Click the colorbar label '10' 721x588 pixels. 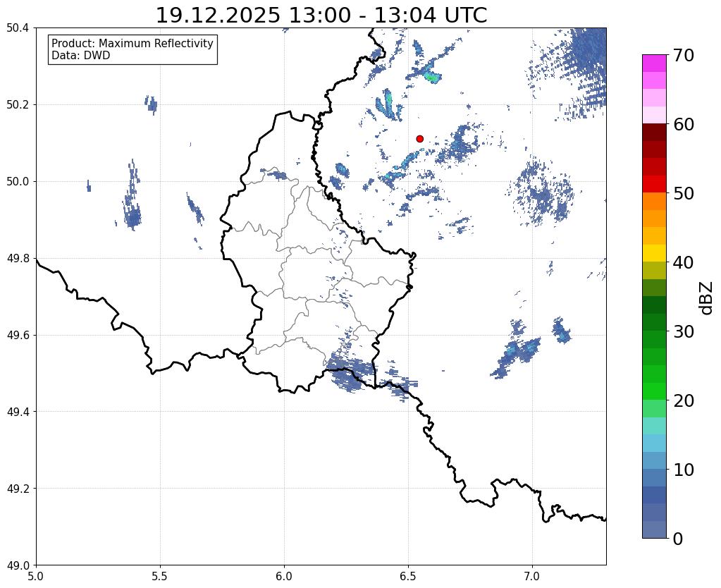(x=683, y=470)
